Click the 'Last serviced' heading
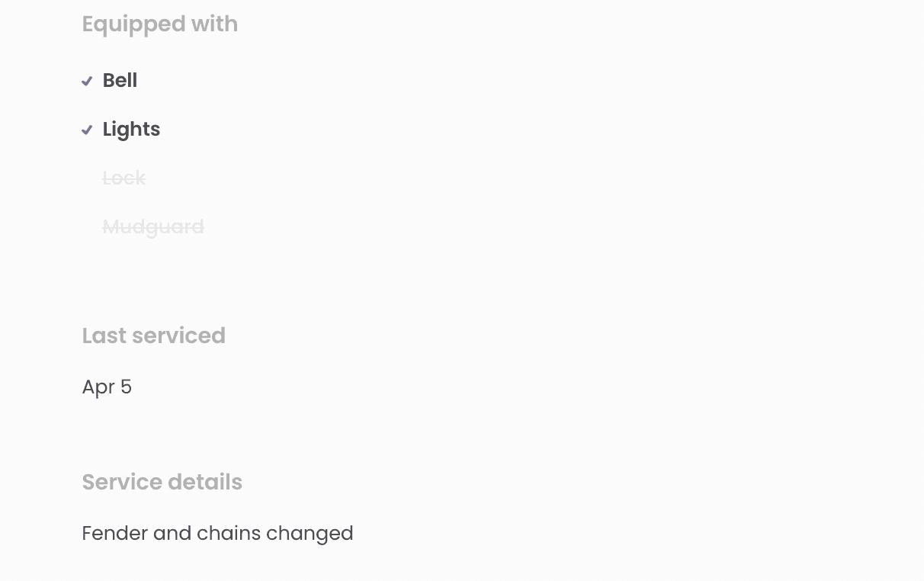The height and width of the screenshot is (581, 924). [x=153, y=335]
